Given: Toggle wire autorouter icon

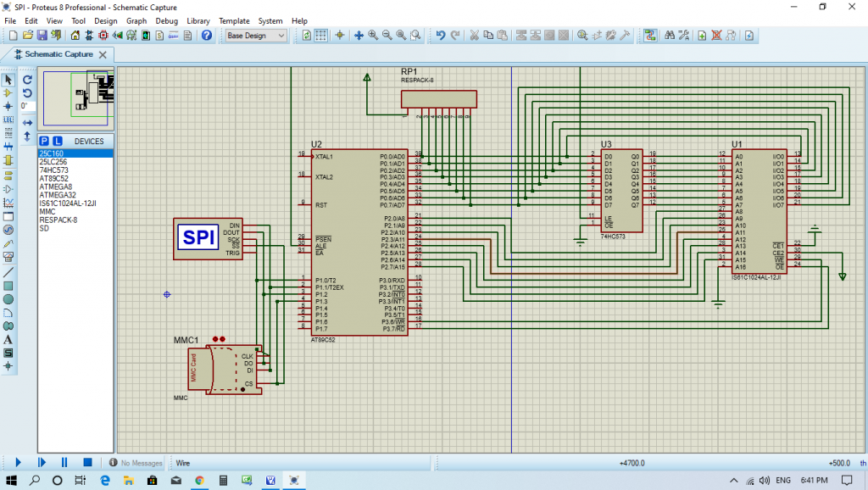Looking at the screenshot, I should click(650, 36).
